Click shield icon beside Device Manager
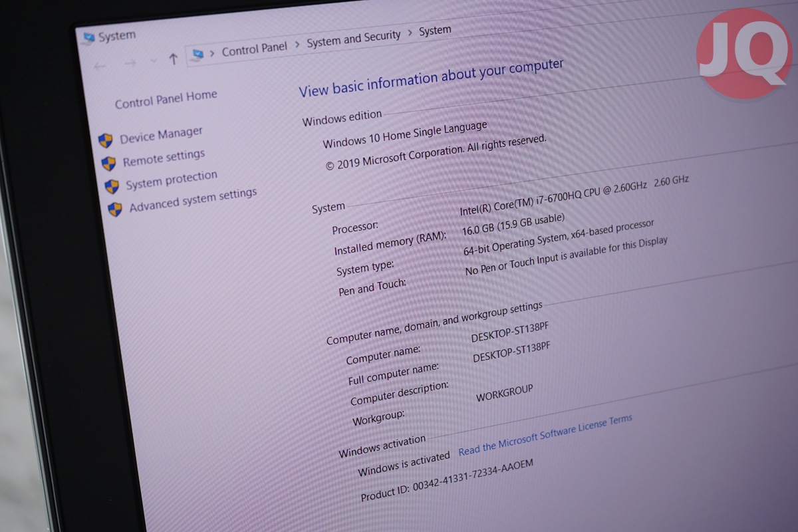The height and width of the screenshot is (532, 798). pyautogui.click(x=105, y=140)
